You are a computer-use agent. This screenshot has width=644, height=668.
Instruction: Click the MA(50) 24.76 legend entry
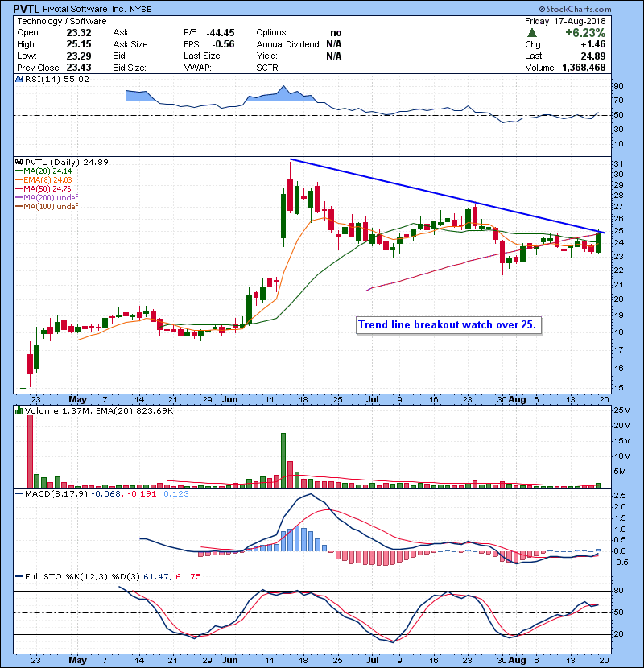(x=43, y=188)
